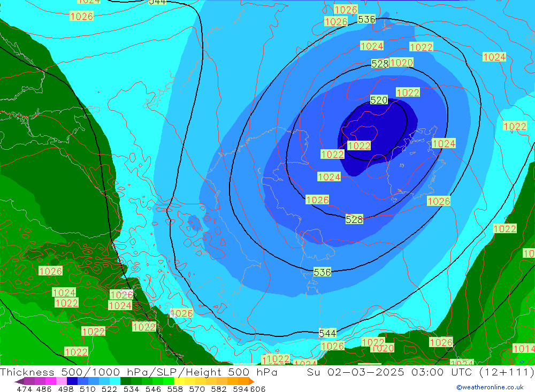Viewport: 535px width, 392px height.
Task: Select the 1022 label inside the 520 contour
Action: pos(358,145)
